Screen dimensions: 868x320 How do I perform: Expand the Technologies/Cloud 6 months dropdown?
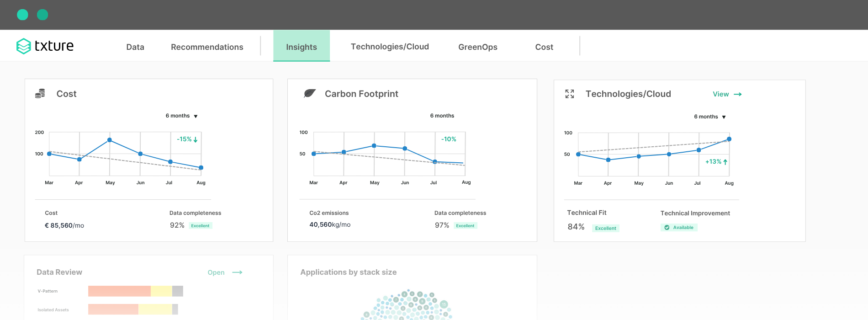710,117
